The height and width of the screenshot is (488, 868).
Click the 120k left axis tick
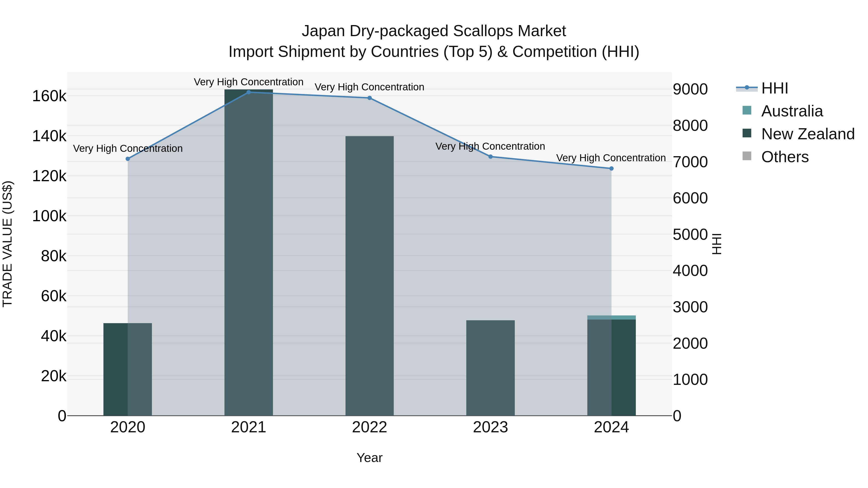click(49, 176)
